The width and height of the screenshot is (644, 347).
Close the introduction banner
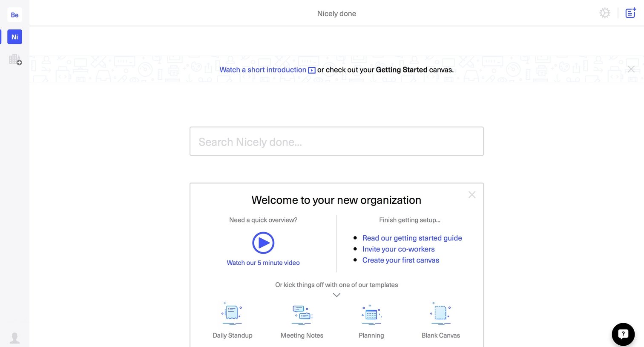(631, 69)
